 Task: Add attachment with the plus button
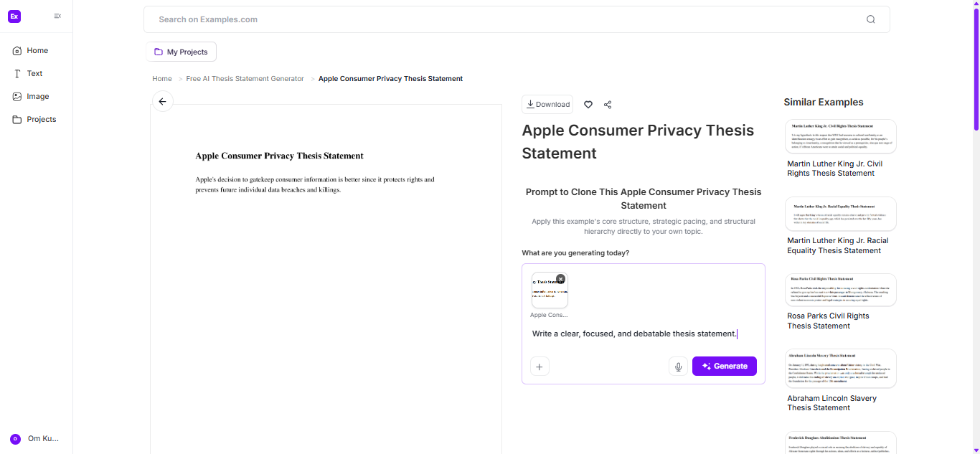(x=540, y=366)
